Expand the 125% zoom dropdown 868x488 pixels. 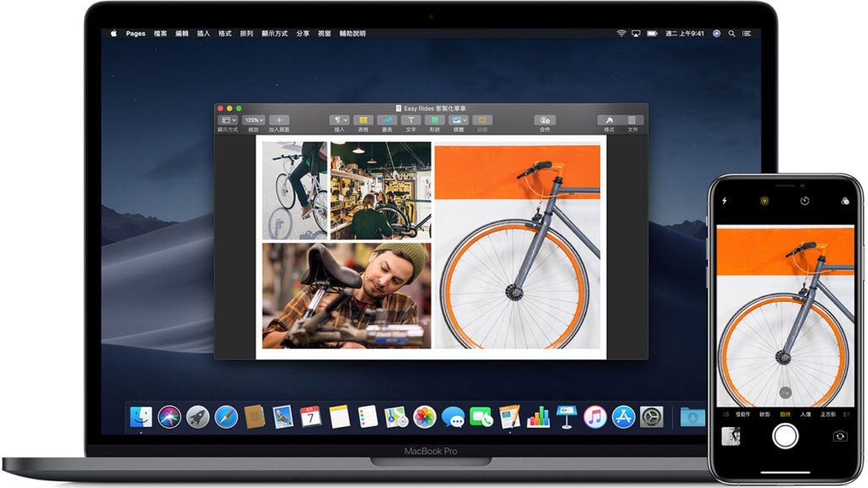(x=253, y=120)
